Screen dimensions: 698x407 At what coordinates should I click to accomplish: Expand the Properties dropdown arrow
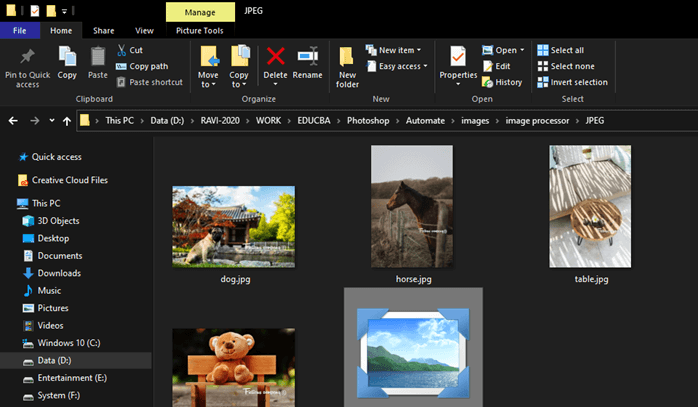point(458,84)
